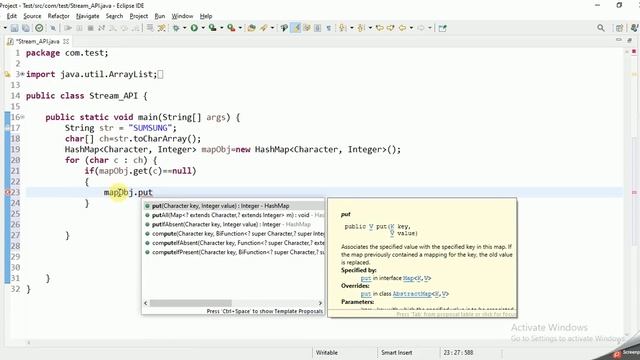Select compute(Character key, BiFunction) proposal
The image size is (640, 360).
click(x=234, y=234)
